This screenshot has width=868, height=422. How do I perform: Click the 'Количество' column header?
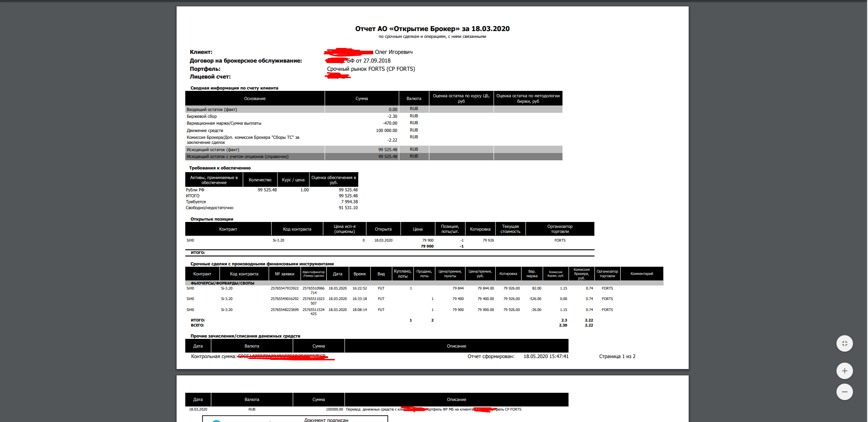(260, 180)
